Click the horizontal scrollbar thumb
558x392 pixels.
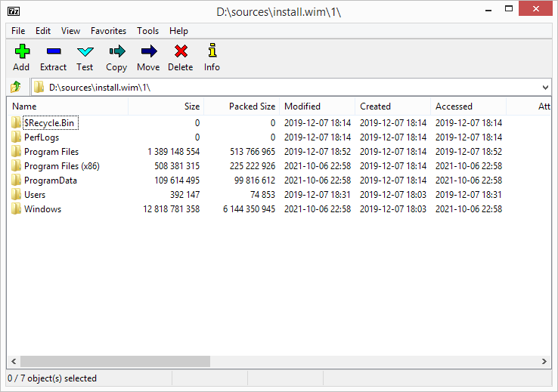tap(115, 361)
